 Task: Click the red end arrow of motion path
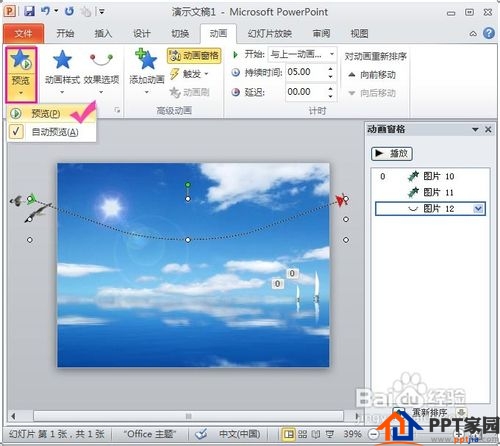(340, 200)
